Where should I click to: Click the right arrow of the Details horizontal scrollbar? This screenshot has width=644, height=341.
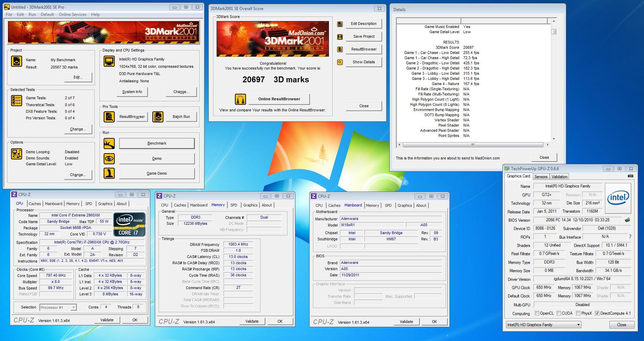point(547,145)
